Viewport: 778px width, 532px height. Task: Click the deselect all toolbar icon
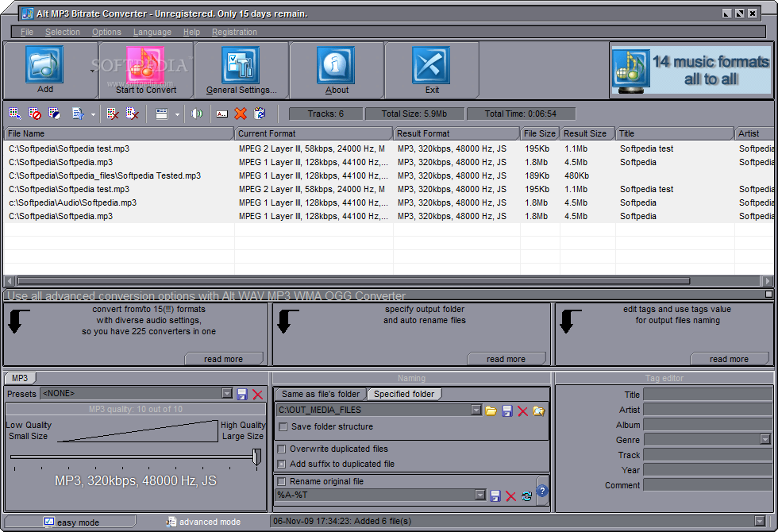[x=35, y=114]
